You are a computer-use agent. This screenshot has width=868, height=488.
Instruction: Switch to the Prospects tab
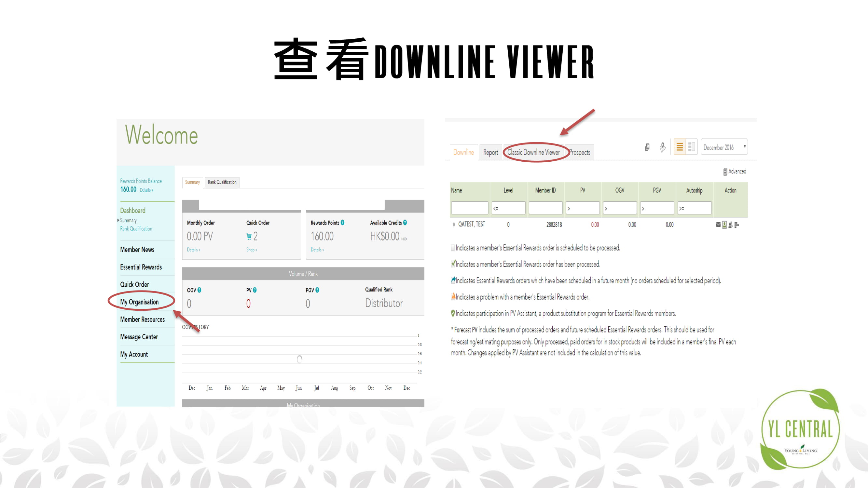580,152
